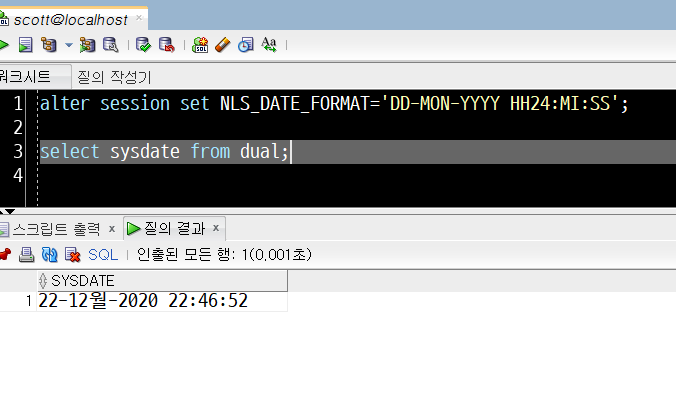Change case with the Aa icon

coord(269,45)
